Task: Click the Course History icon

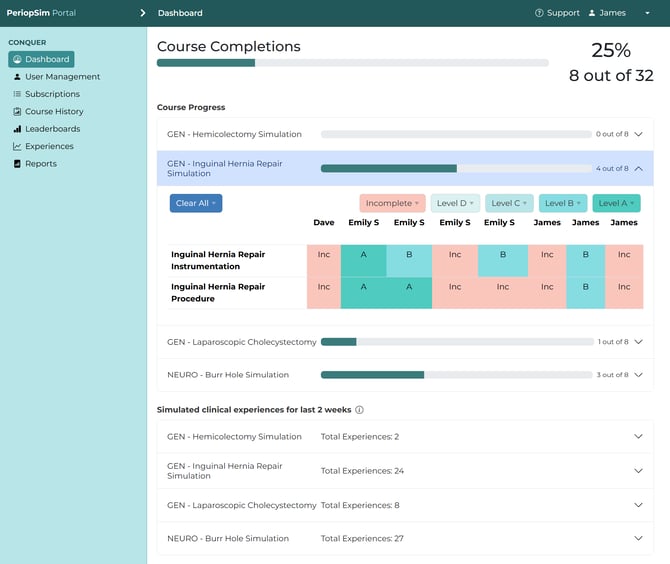Action: (x=17, y=112)
